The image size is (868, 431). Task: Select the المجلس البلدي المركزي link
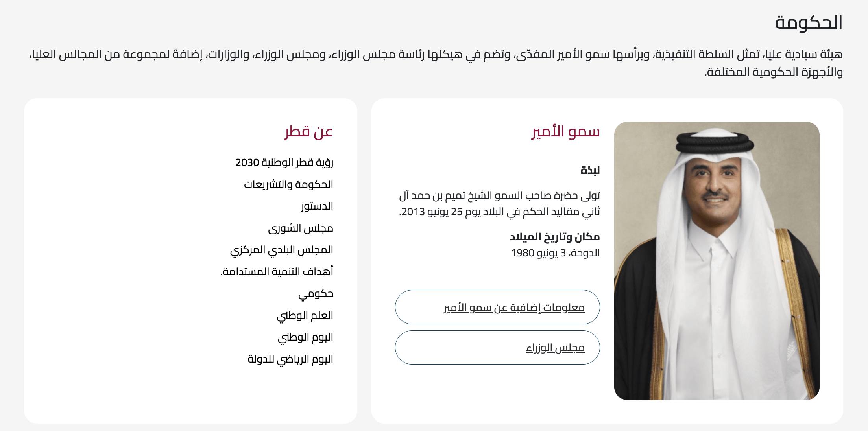pyautogui.click(x=282, y=250)
